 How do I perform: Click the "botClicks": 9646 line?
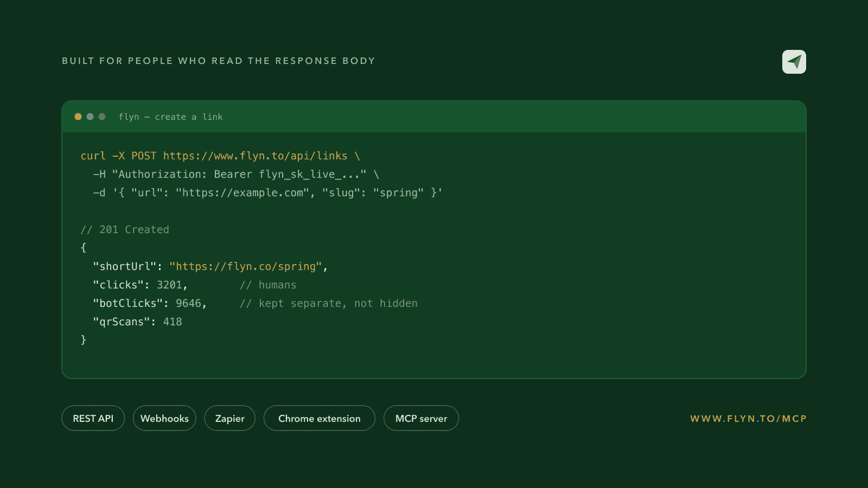(x=150, y=304)
